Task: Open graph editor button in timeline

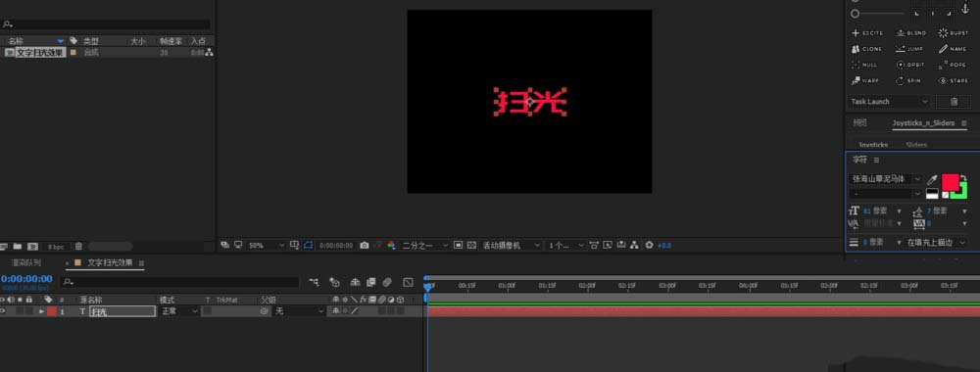Action: click(408, 283)
